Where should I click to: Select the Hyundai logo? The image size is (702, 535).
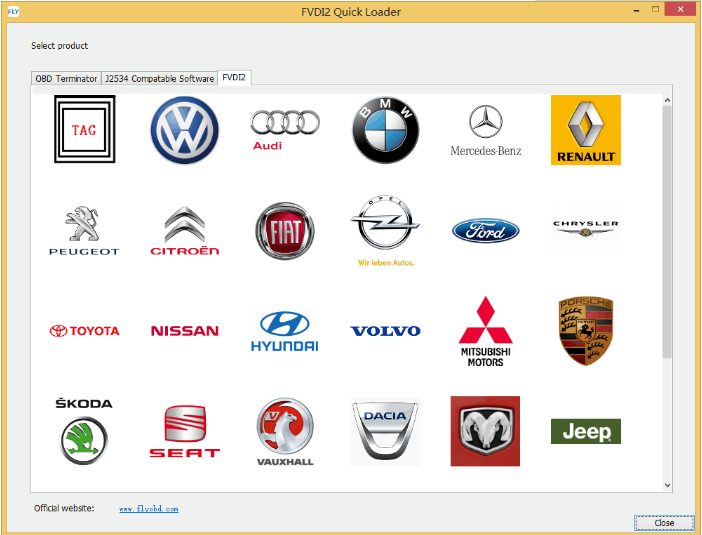pyautogui.click(x=285, y=331)
